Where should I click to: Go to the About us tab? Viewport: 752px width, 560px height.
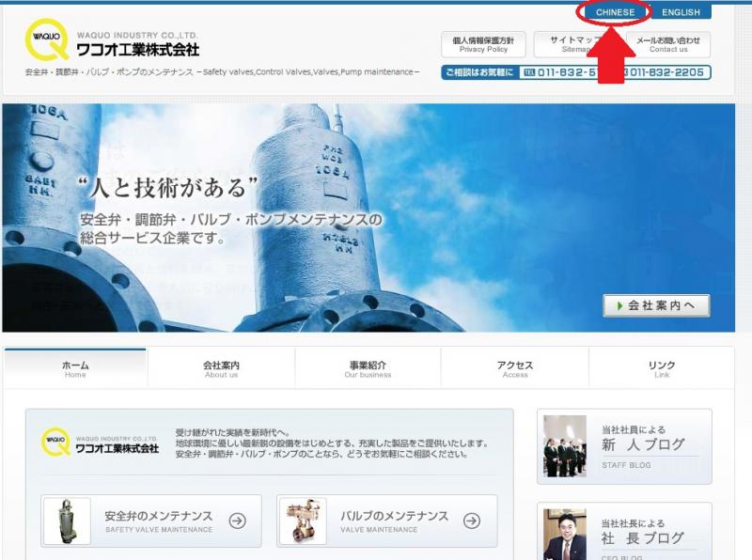click(221, 368)
